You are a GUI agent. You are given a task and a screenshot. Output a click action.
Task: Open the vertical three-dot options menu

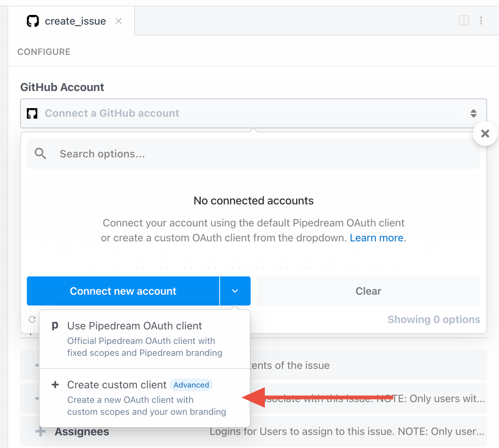coord(481,21)
